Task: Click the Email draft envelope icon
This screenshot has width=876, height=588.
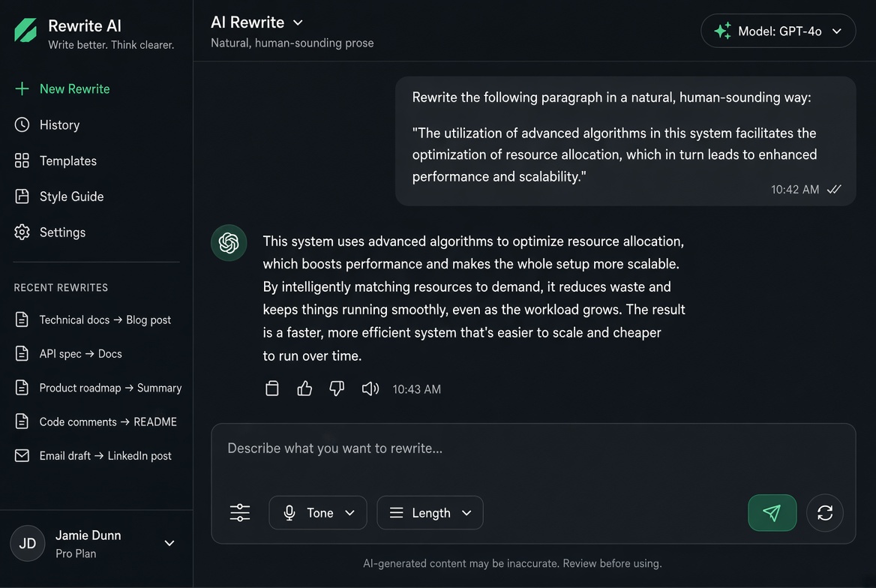Action: coord(22,455)
